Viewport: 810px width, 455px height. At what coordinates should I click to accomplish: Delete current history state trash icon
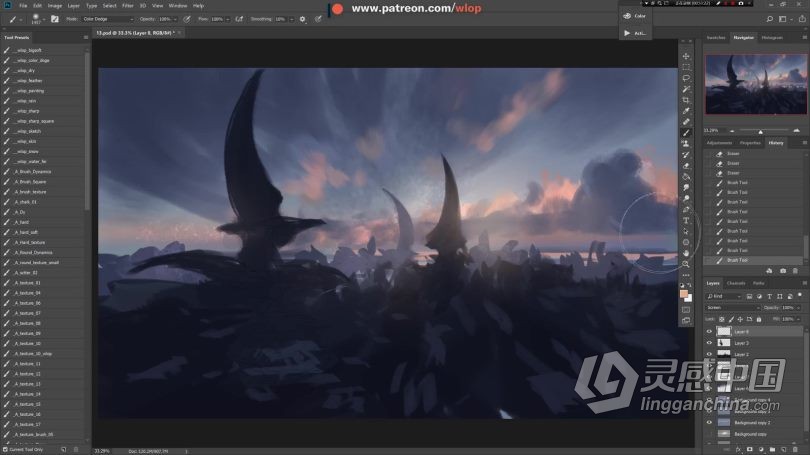[x=795, y=271]
